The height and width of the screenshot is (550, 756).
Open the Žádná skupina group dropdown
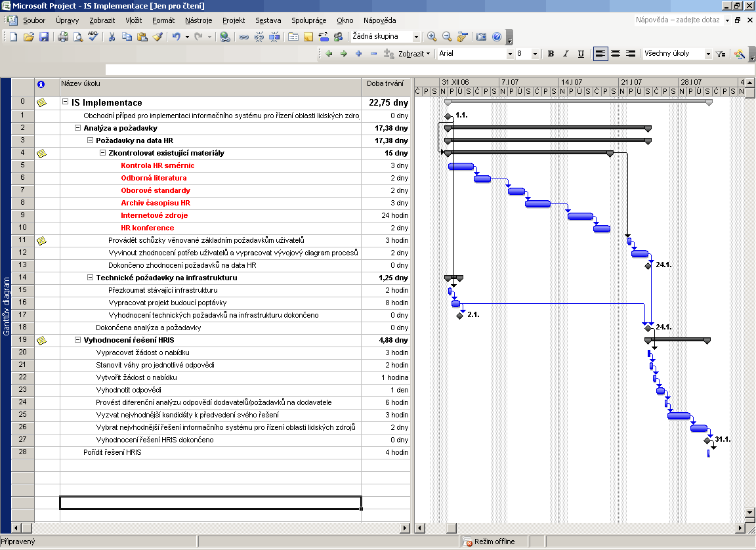point(416,37)
